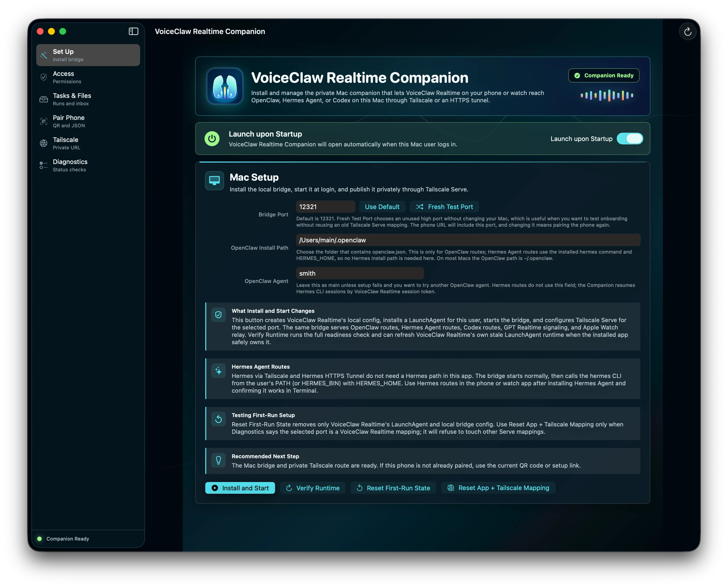Click Reset First-Run State button
The width and height of the screenshot is (728, 588).
pos(393,488)
